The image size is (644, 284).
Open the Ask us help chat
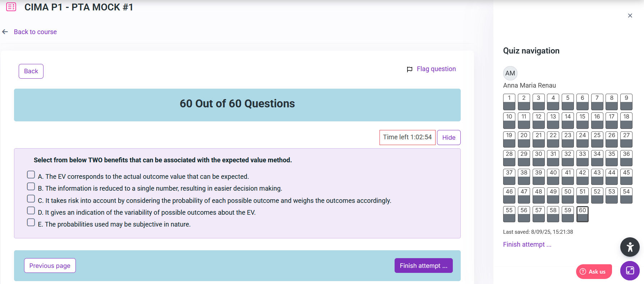[x=594, y=271]
